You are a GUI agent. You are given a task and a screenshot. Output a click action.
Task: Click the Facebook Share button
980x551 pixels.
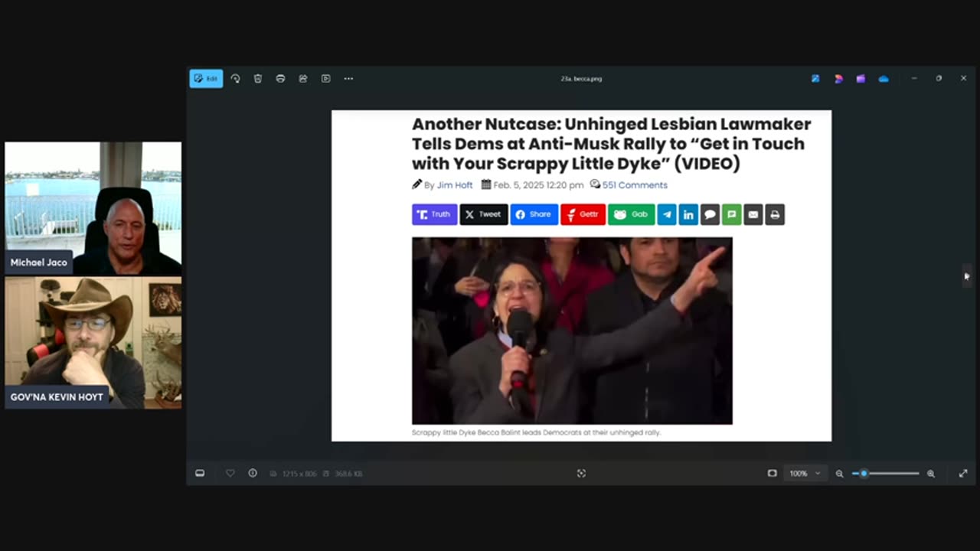(x=534, y=214)
